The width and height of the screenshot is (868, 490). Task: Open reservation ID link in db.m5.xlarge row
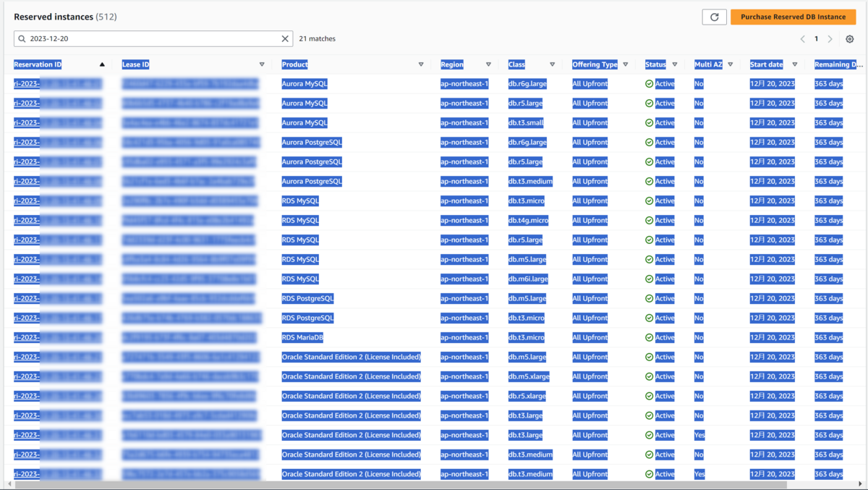point(58,376)
